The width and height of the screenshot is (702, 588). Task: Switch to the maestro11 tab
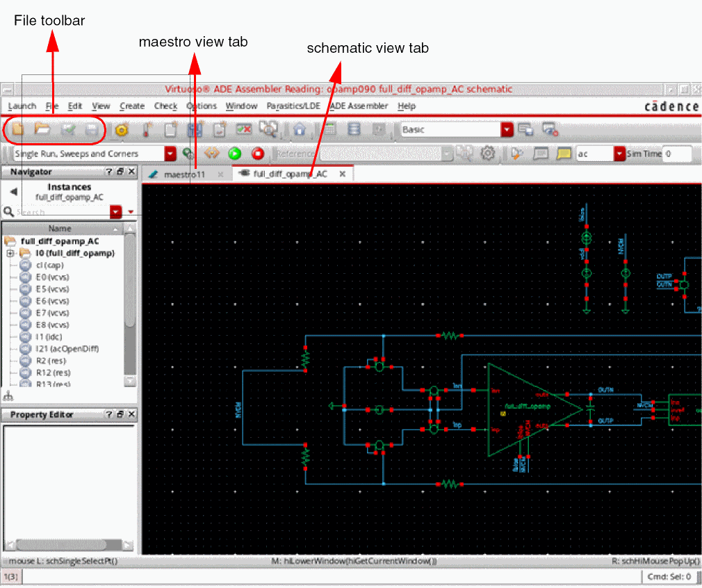[x=184, y=174]
